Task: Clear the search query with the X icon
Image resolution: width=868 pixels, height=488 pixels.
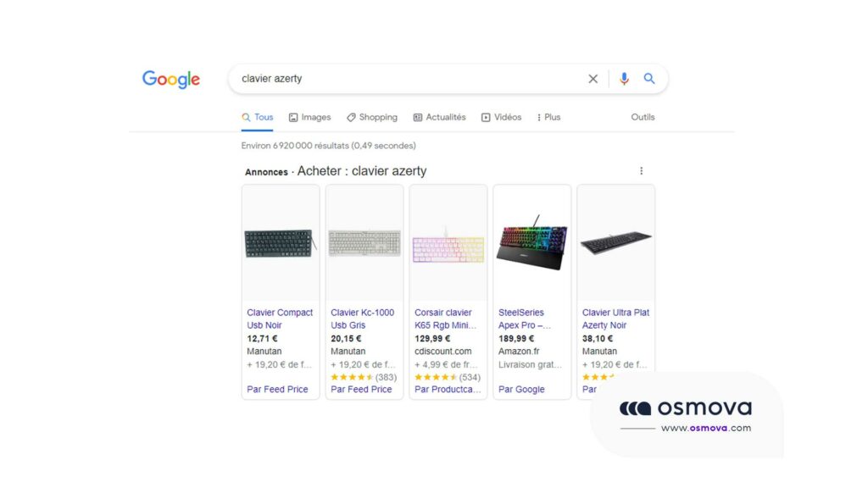Action: (593, 78)
